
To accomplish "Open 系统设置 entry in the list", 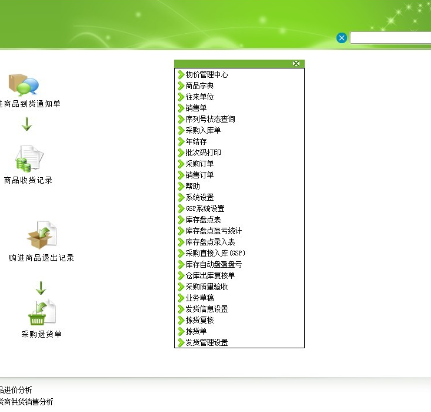I will [x=199, y=197].
